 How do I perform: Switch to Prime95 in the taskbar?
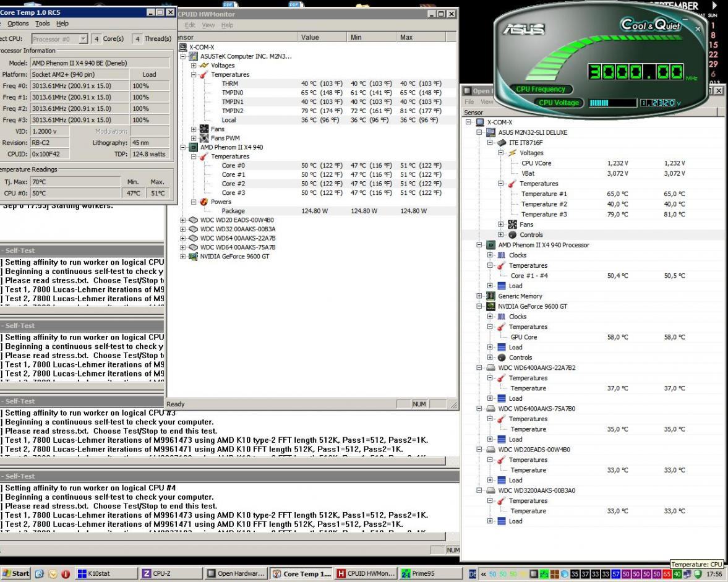[x=430, y=573]
